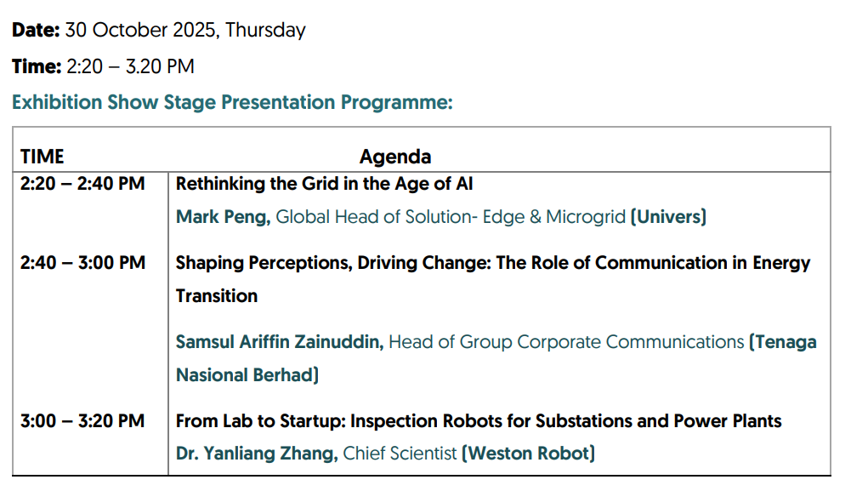Click the Weston Robot company name
Viewport: 868px width, 491px height.
pos(528,454)
